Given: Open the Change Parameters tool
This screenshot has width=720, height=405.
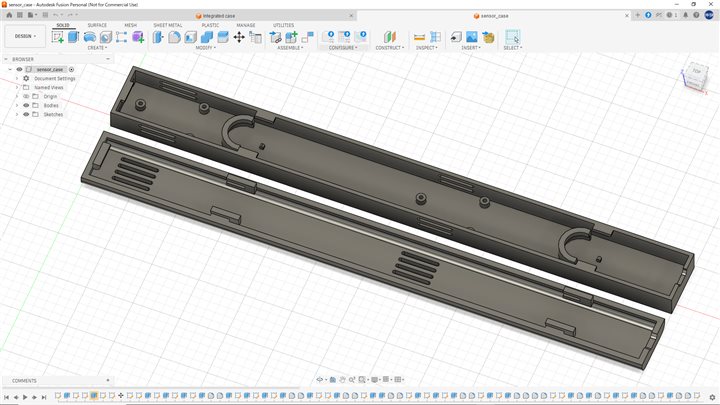Looking at the screenshot, I should [256, 37].
